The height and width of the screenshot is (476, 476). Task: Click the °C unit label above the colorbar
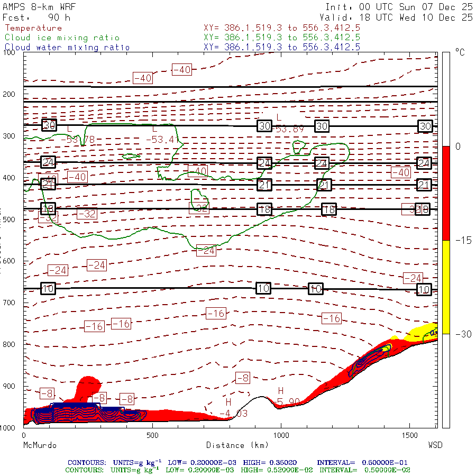[460, 52]
